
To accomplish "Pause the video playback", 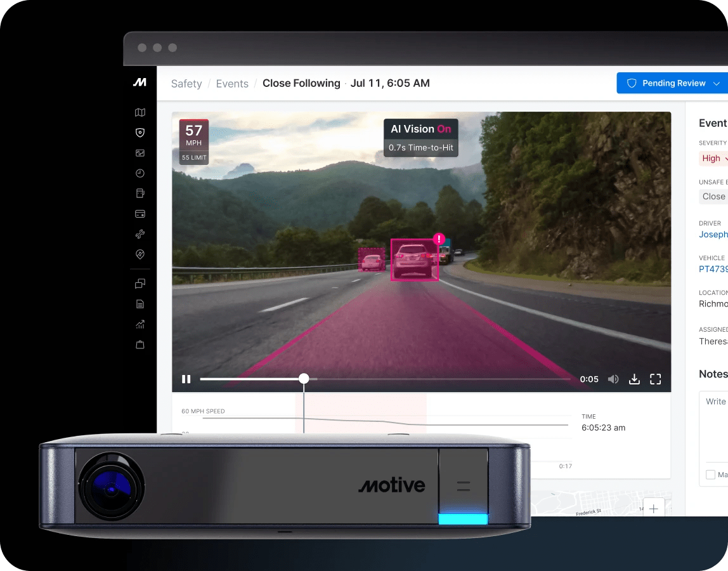I will (x=186, y=379).
